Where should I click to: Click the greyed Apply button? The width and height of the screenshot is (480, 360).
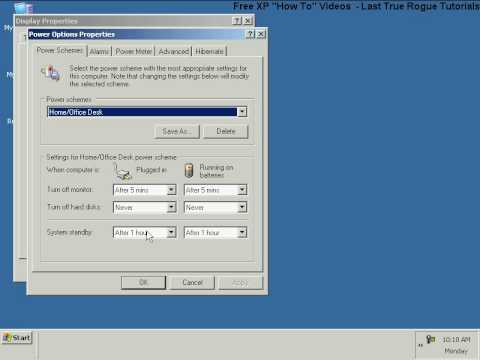click(x=241, y=283)
